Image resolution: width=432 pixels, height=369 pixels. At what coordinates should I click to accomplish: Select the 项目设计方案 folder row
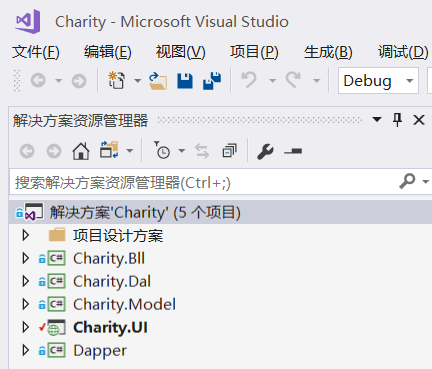point(220,236)
